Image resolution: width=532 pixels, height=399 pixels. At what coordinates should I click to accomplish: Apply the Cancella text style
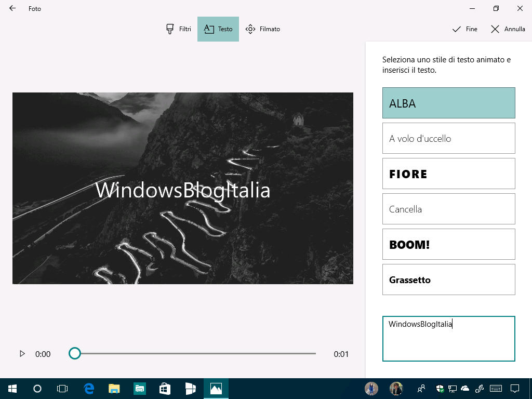point(448,209)
